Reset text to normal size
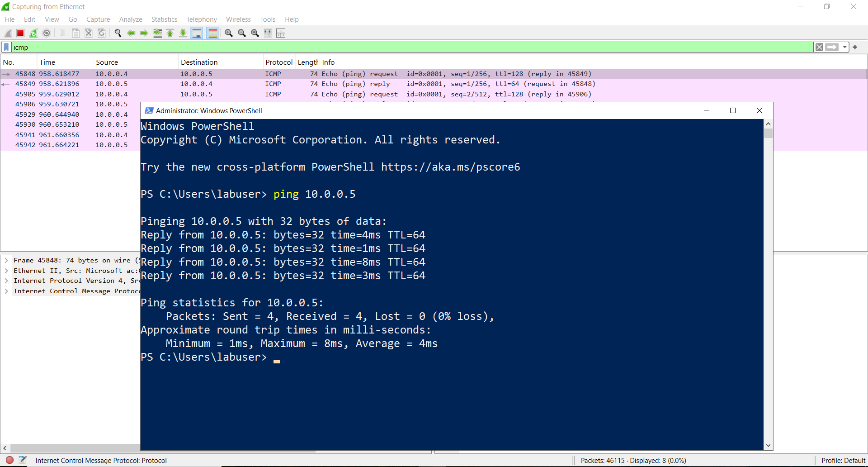The width and height of the screenshot is (868, 467). (x=255, y=33)
